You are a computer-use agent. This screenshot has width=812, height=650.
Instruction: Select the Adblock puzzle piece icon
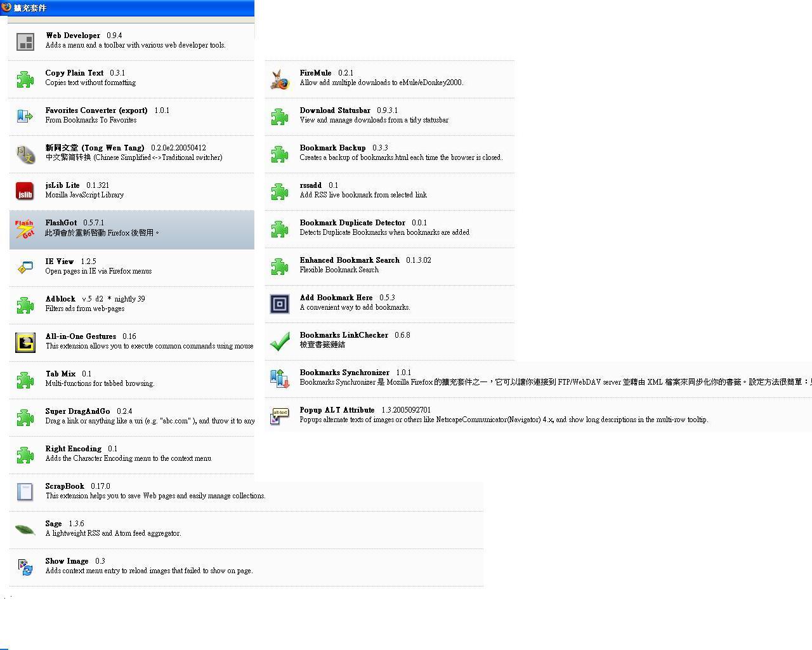point(25,305)
